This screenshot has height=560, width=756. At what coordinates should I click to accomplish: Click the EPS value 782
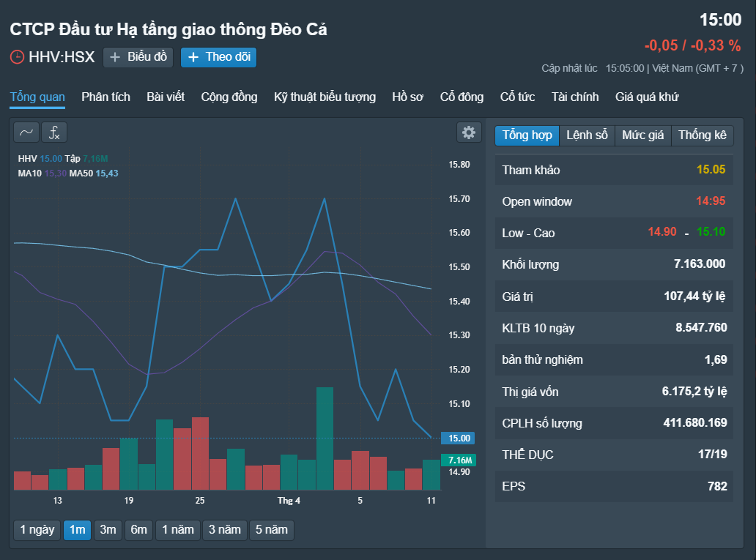click(717, 486)
